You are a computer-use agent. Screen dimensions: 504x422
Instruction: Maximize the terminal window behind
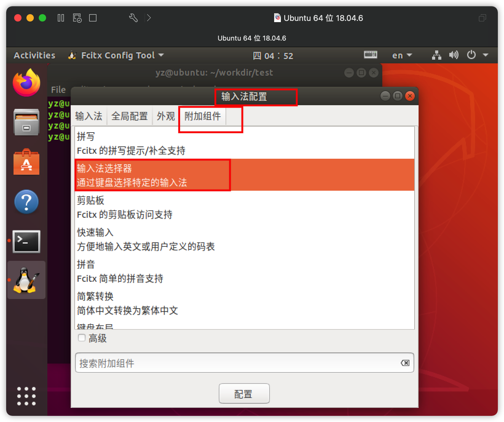(x=361, y=73)
